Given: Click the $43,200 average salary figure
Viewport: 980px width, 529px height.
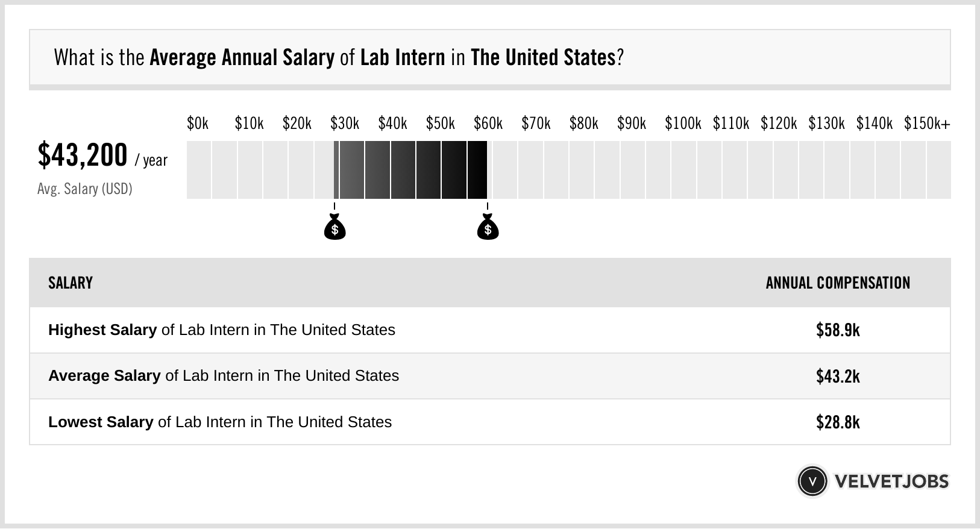Looking at the screenshot, I should 83,155.
